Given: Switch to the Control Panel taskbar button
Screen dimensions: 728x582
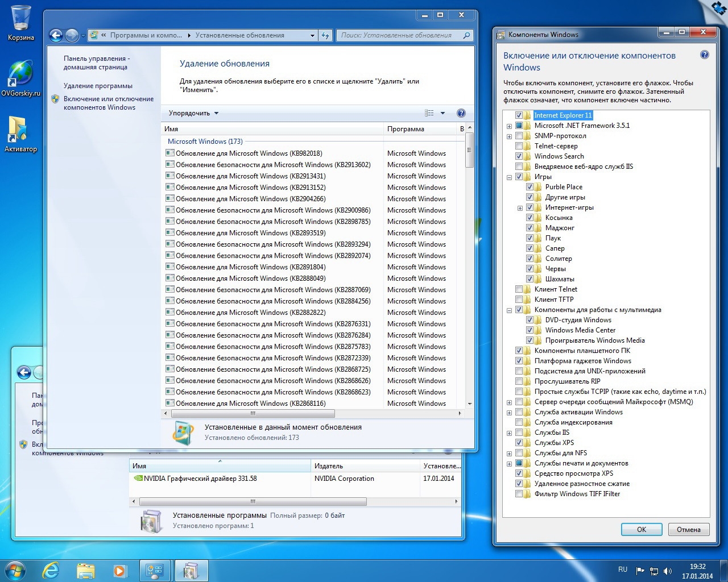Looking at the screenshot, I should pos(155,571).
